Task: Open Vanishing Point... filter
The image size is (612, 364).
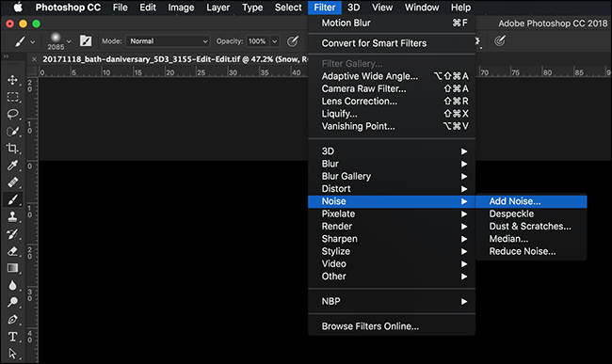Action: pyautogui.click(x=392, y=126)
